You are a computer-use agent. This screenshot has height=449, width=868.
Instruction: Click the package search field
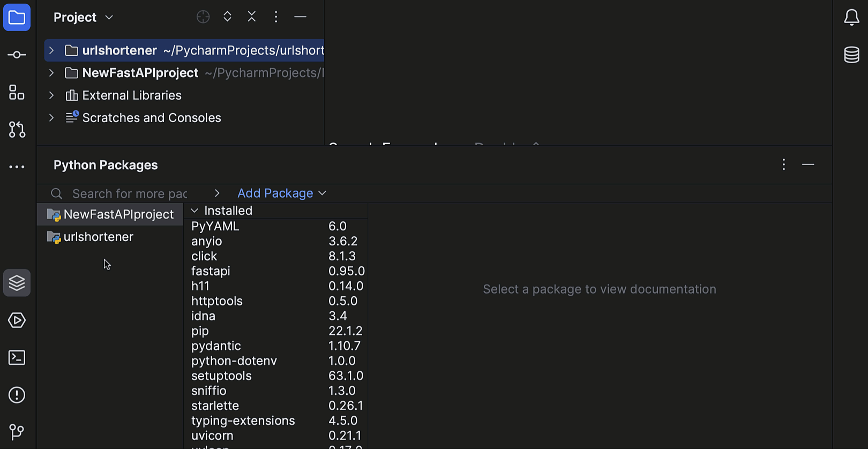point(129,193)
